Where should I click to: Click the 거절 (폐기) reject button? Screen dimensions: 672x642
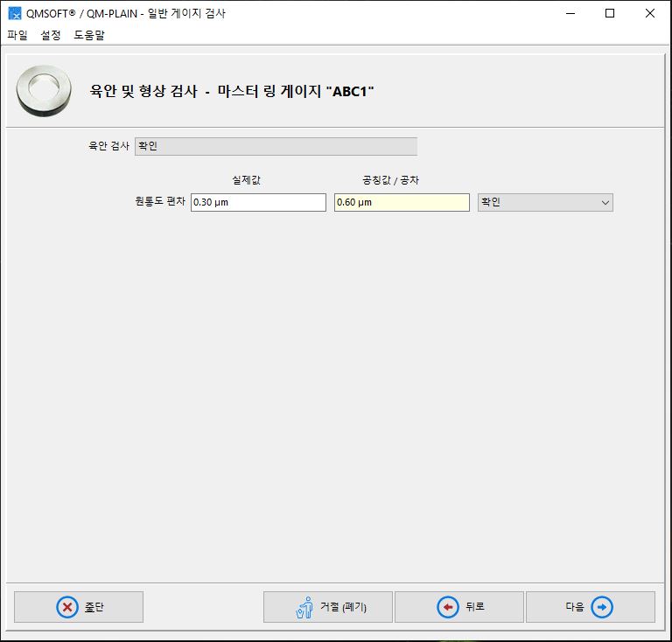click(x=328, y=607)
